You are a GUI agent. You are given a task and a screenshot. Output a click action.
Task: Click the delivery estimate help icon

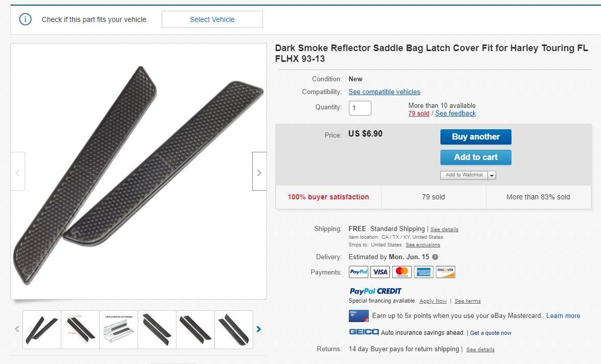pos(435,257)
